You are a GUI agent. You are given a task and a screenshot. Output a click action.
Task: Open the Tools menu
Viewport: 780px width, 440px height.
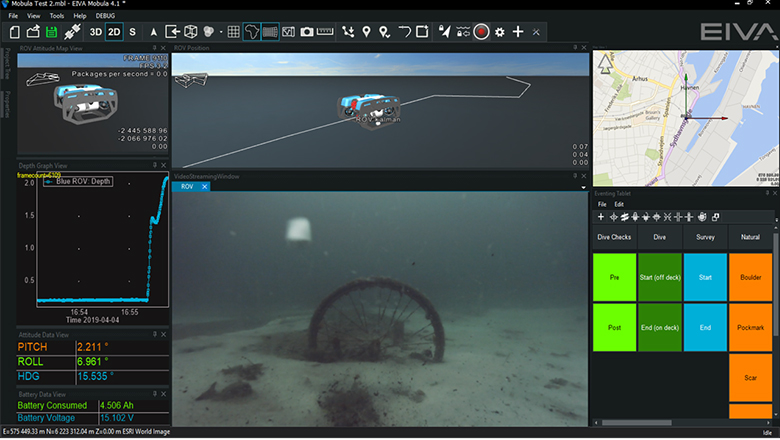[x=57, y=16]
